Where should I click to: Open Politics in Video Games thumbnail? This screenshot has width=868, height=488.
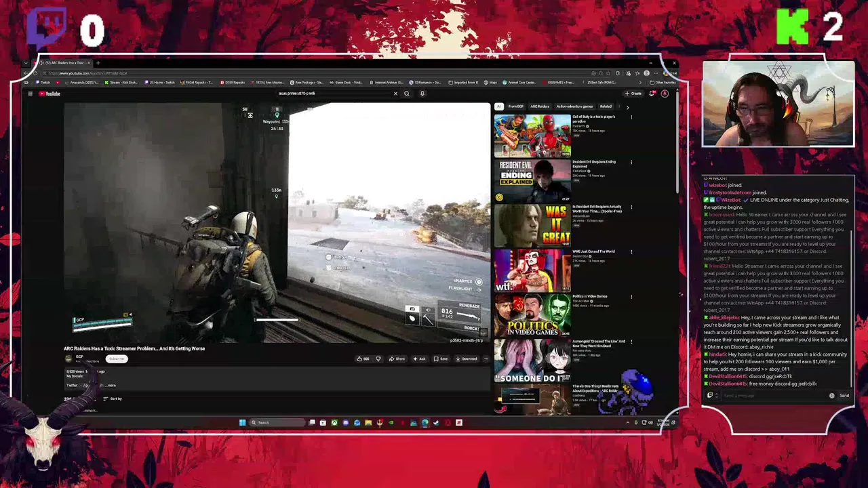tap(532, 314)
